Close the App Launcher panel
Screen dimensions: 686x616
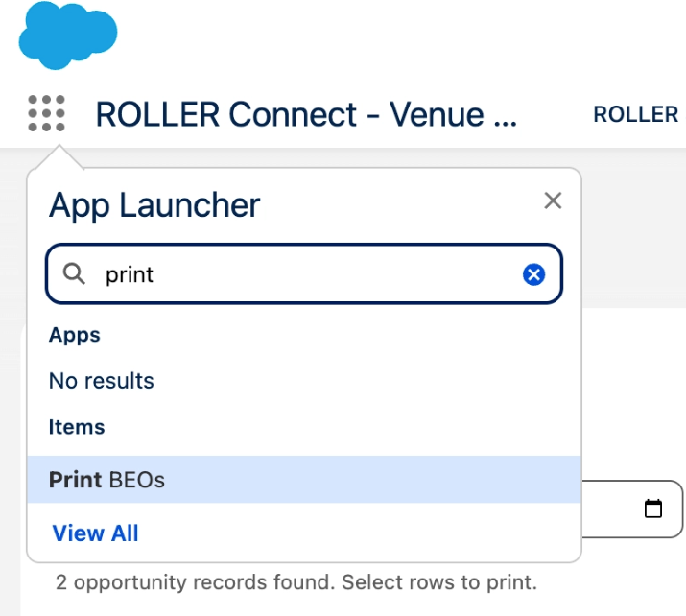[x=553, y=201]
